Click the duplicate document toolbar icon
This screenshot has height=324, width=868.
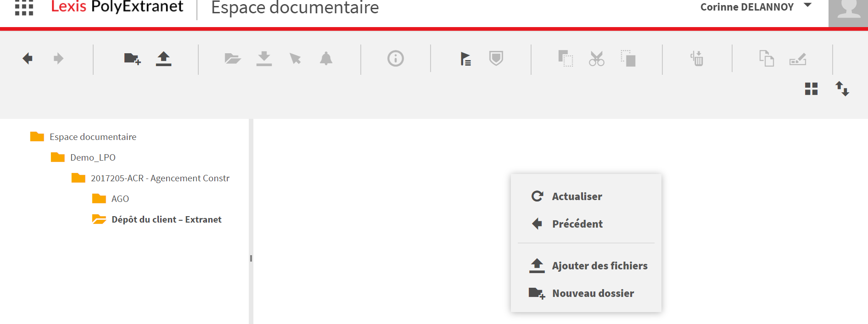coord(767,58)
